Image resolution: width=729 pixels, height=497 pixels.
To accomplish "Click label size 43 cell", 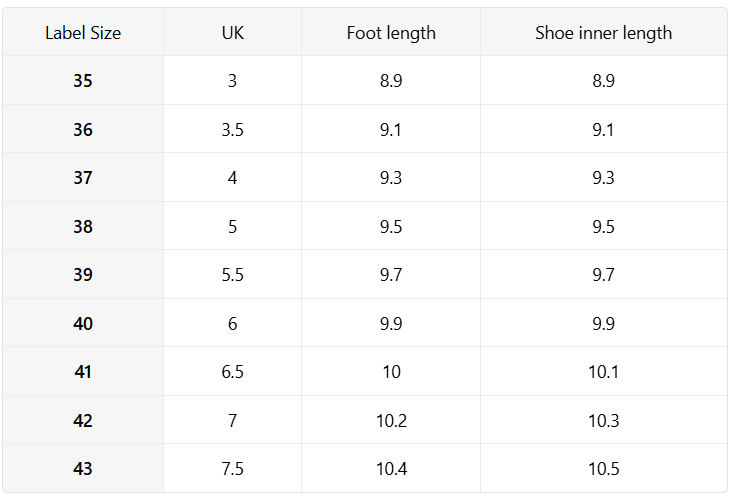I will point(83,468).
